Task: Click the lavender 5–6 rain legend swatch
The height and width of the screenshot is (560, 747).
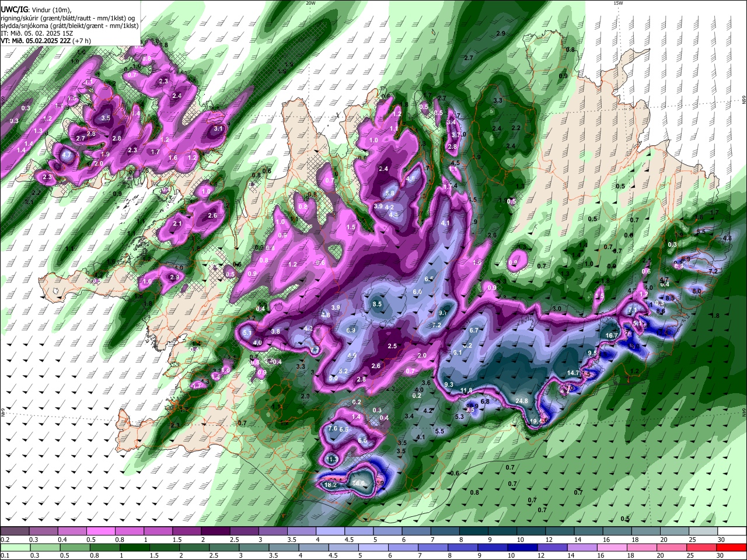Action: [x=373, y=547]
